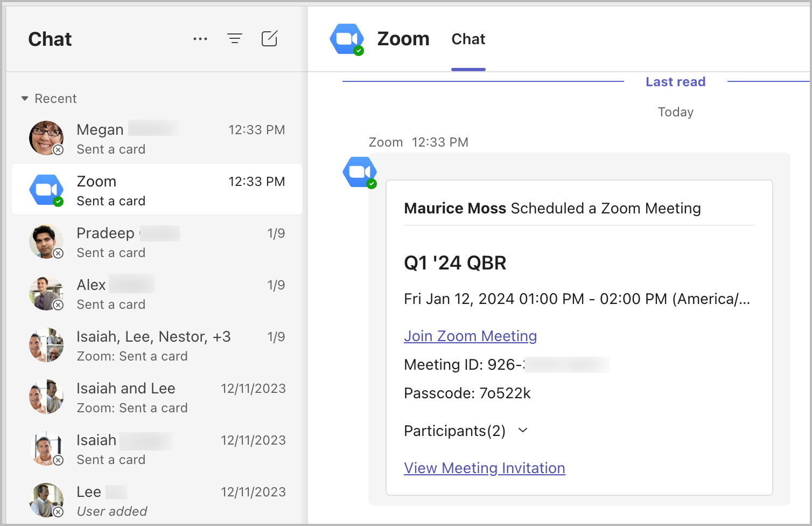812x526 pixels.
Task: Start a new chat with compose icon
Action: pos(269,39)
